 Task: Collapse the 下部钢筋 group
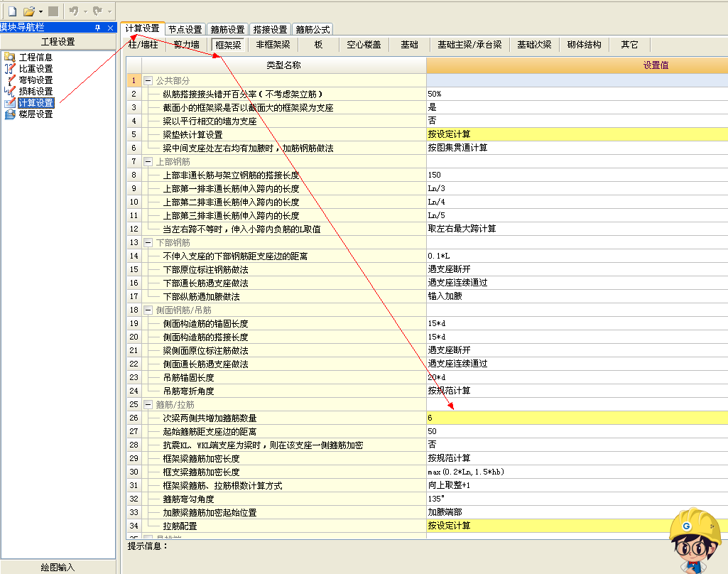[148, 243]
